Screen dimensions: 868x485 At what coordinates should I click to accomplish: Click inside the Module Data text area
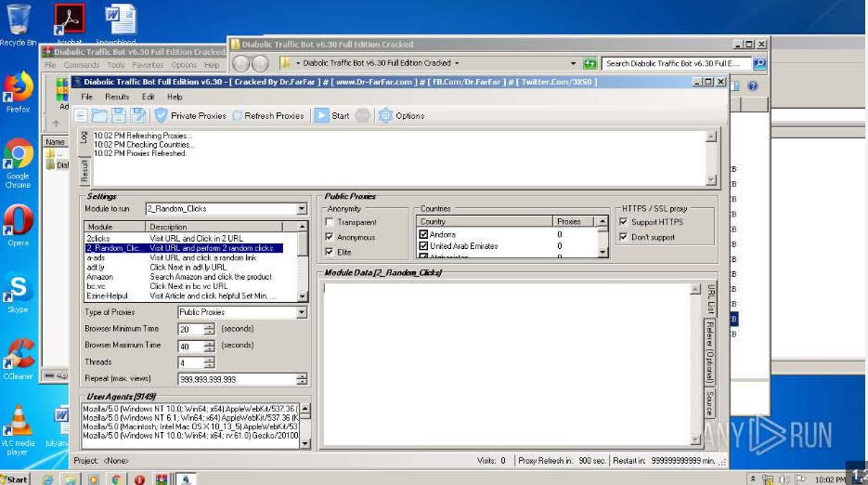(x=507, y=364)
